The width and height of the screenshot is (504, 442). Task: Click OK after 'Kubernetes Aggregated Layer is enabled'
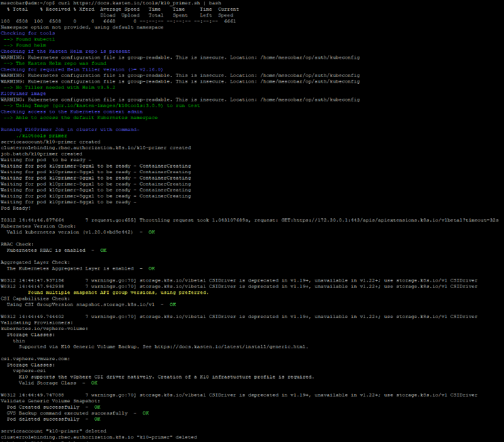(152, 269)
